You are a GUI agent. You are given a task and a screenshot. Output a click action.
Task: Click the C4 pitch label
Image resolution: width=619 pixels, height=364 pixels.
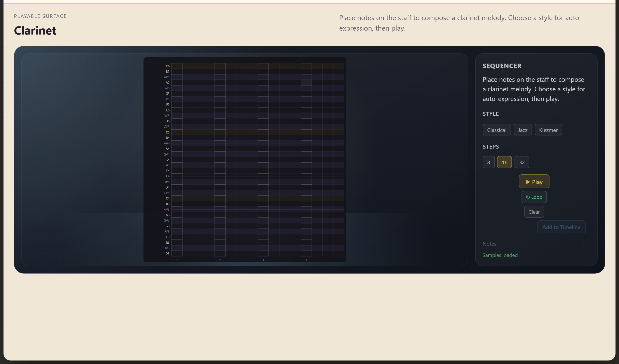click(x=167, y=198)
